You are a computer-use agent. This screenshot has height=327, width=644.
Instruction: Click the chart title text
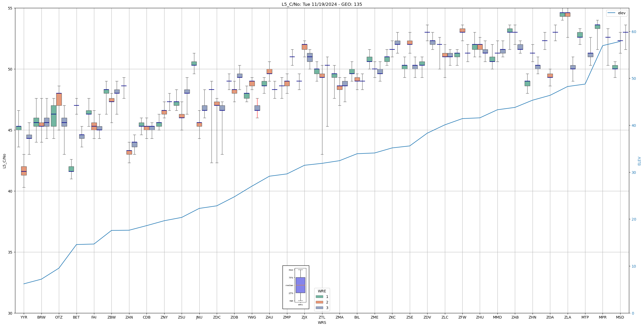322,4
